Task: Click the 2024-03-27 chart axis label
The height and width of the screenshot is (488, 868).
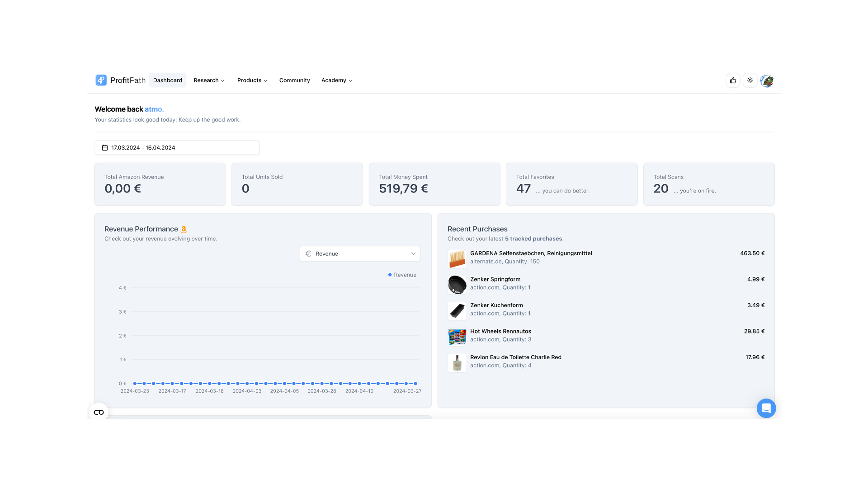Action: coord(407,391)
